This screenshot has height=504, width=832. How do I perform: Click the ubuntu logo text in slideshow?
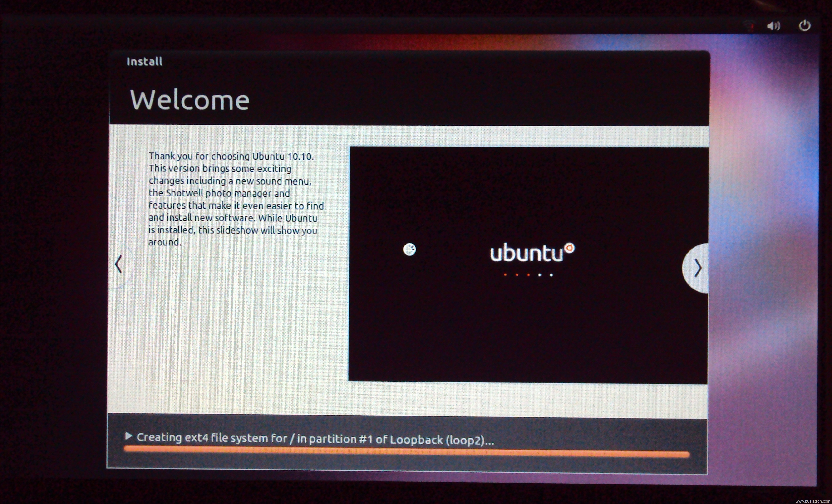(x=532, y=252)
